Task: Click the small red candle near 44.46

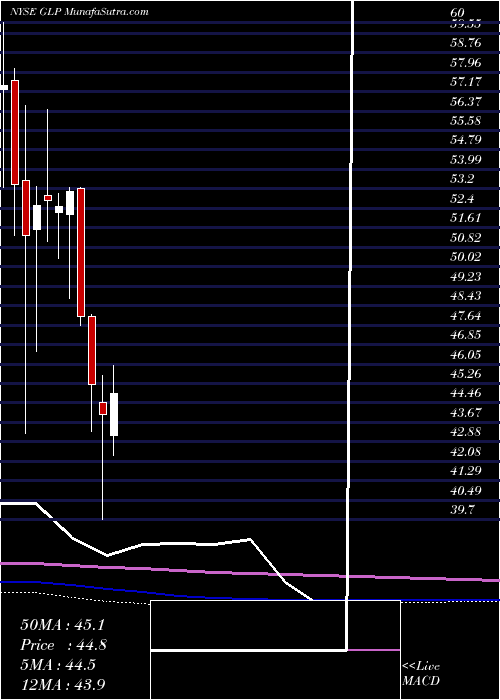Action: pos(103,408)
